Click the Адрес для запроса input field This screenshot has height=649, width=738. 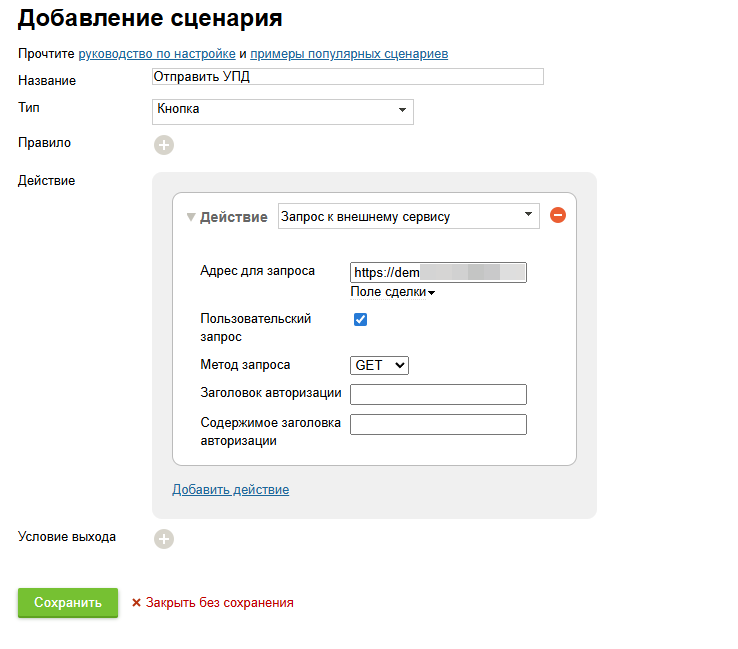(x=438, y=272)
